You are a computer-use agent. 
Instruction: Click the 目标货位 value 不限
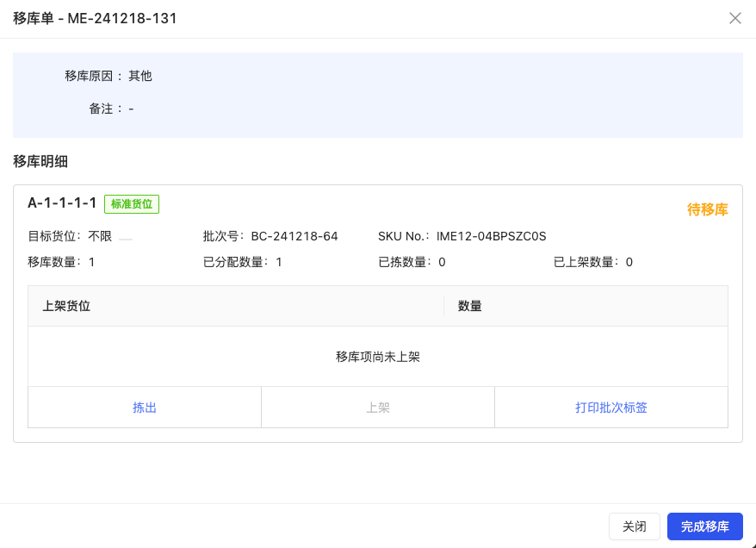[x=100, y=236]
